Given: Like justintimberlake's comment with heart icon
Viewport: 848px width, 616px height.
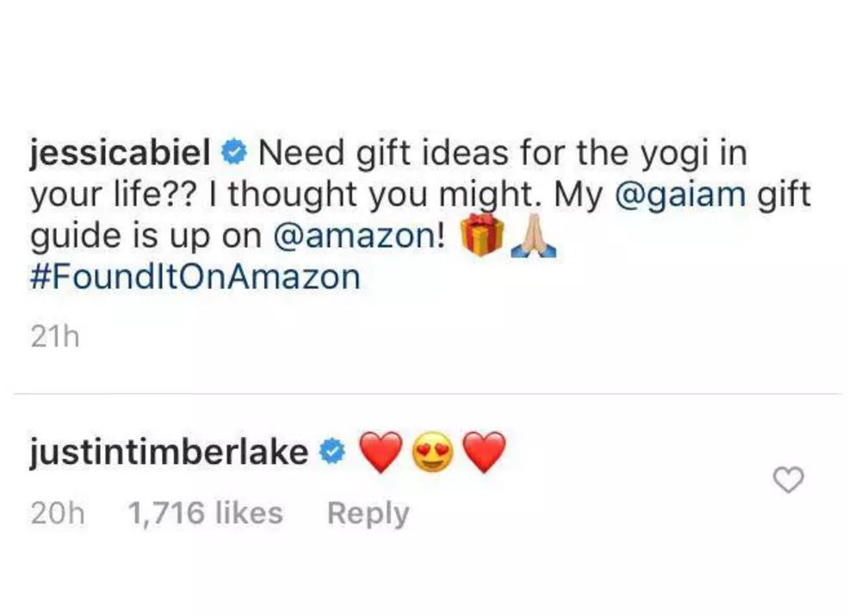Looking at the screenshot, I should [789, 480].
